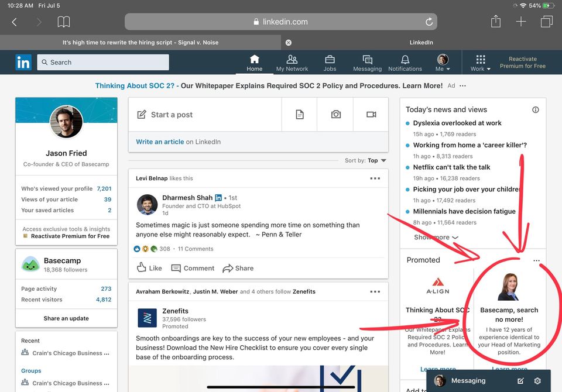Tap Safari's back arrow
Viewport: 562px width, 392px height.
point(14,22)
